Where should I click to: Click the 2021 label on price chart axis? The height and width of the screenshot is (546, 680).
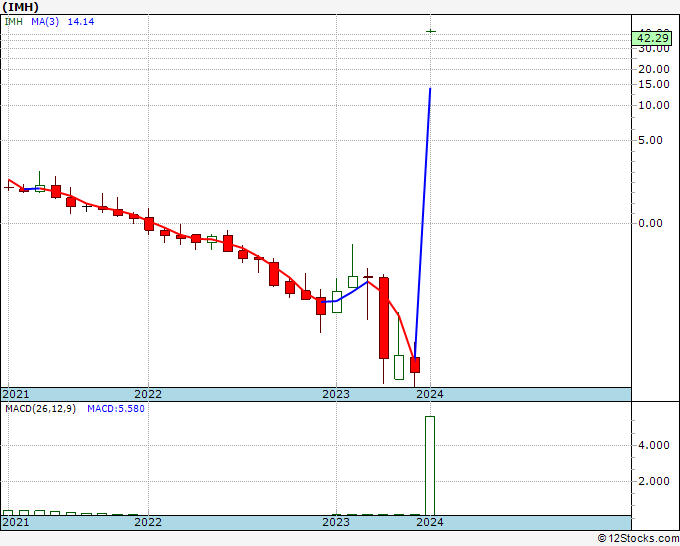pyautogui.click(x=16, y=394)
